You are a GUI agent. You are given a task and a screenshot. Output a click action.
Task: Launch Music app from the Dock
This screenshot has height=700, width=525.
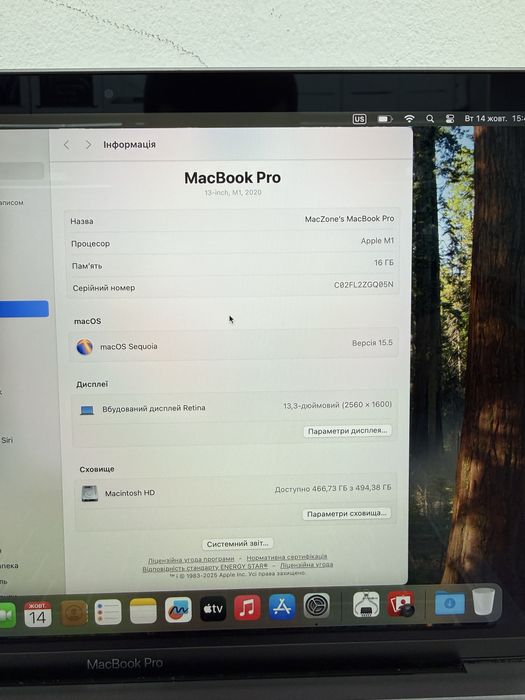247,608
